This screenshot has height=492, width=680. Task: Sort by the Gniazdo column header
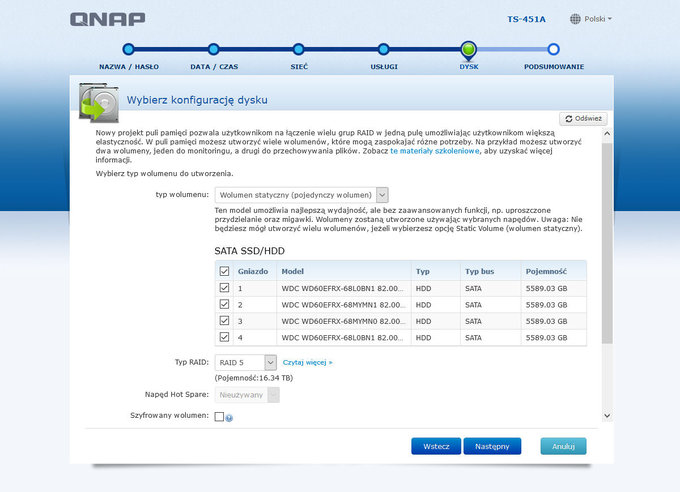point(253,271)
